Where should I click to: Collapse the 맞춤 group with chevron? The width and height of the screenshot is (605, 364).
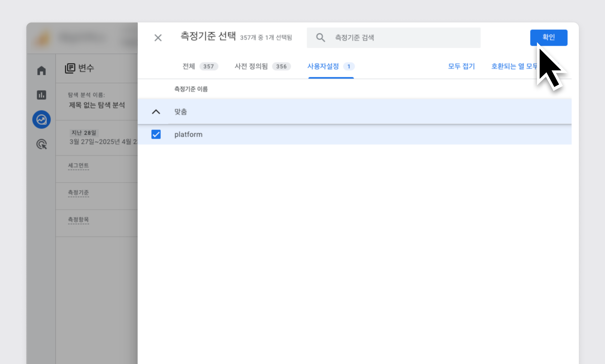156,112
